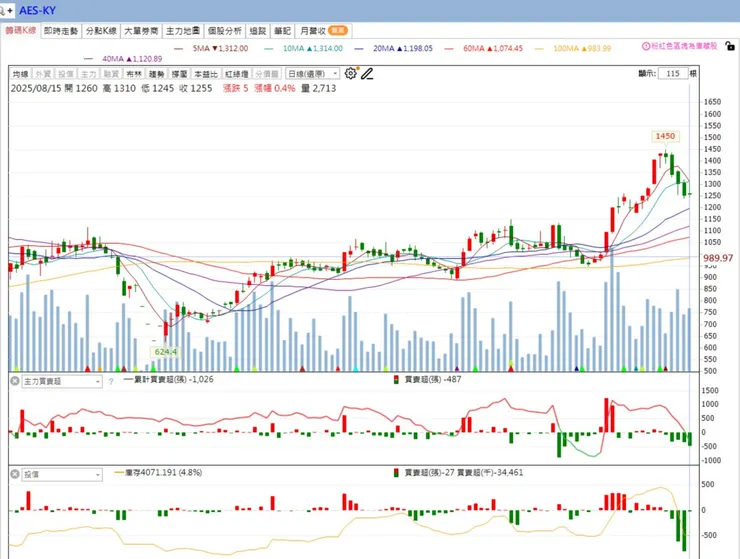Click the 40MA line color swatch
This screenshot has height=559, width=740.
(x=88, y=59)
